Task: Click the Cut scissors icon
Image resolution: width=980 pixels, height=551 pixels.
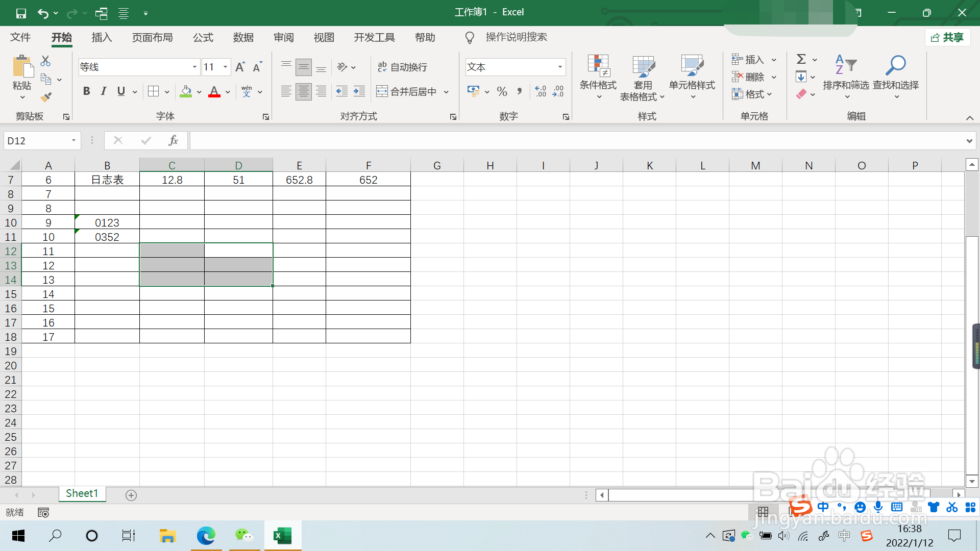Action: (x=45, y=61)
